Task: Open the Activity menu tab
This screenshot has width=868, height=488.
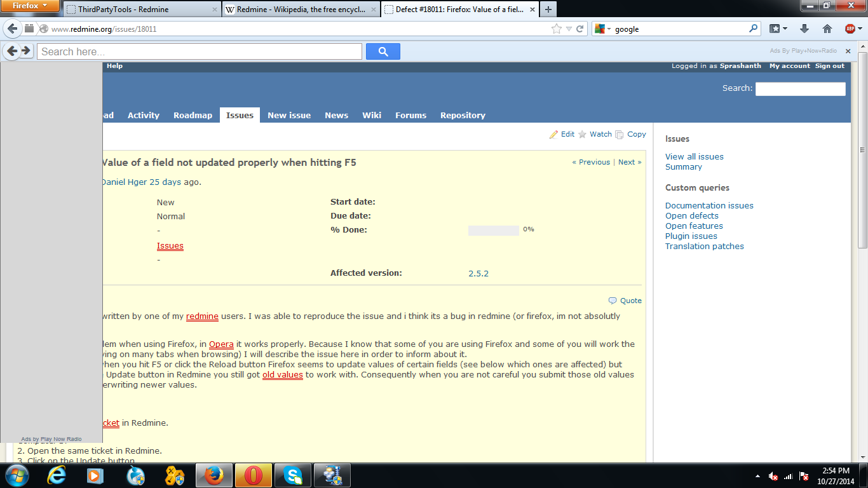Action: pos(144,115)
